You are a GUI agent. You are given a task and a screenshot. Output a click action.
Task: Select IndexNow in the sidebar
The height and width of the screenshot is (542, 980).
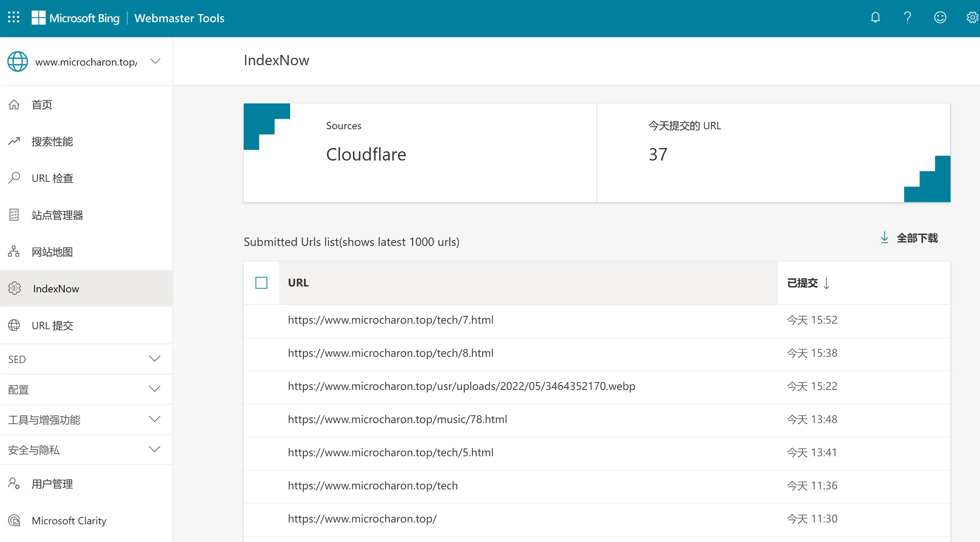tap(86, 288)
